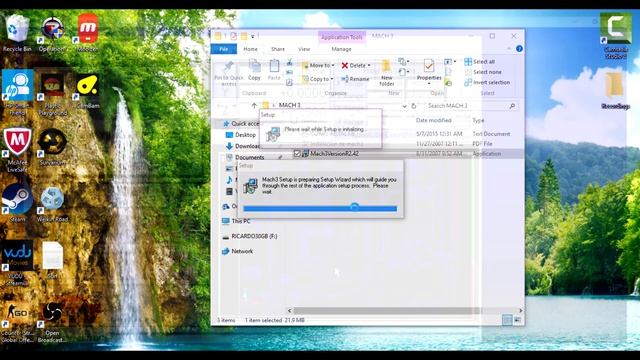Launch McAfee LiveSafe from the desktop
The height and width of the screenshot is (360, 640).
tap(17, 149)
